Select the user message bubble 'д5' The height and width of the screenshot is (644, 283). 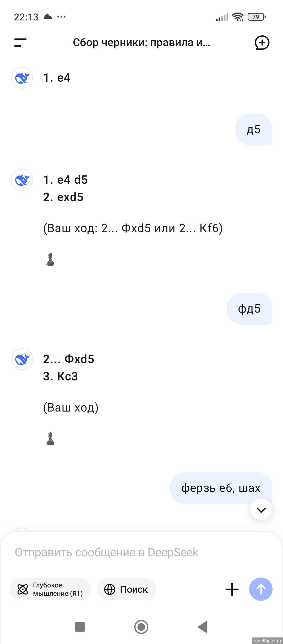click(254, 129)
